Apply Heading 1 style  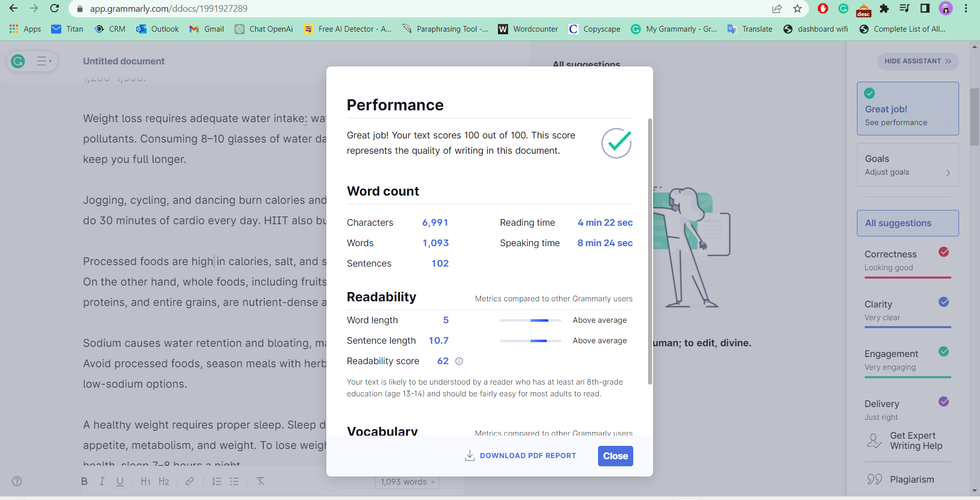coord(146,481)
